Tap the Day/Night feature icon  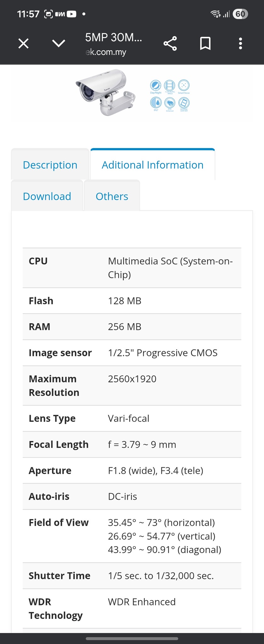pyautogui.click(x=156, y=86)
